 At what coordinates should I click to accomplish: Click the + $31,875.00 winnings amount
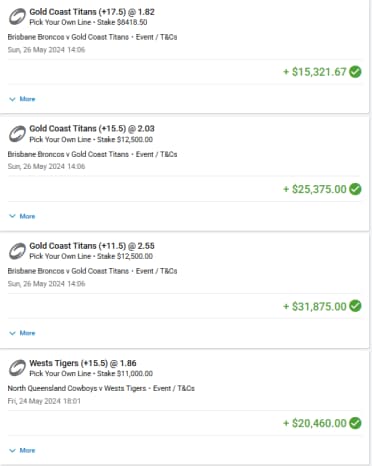315,306
